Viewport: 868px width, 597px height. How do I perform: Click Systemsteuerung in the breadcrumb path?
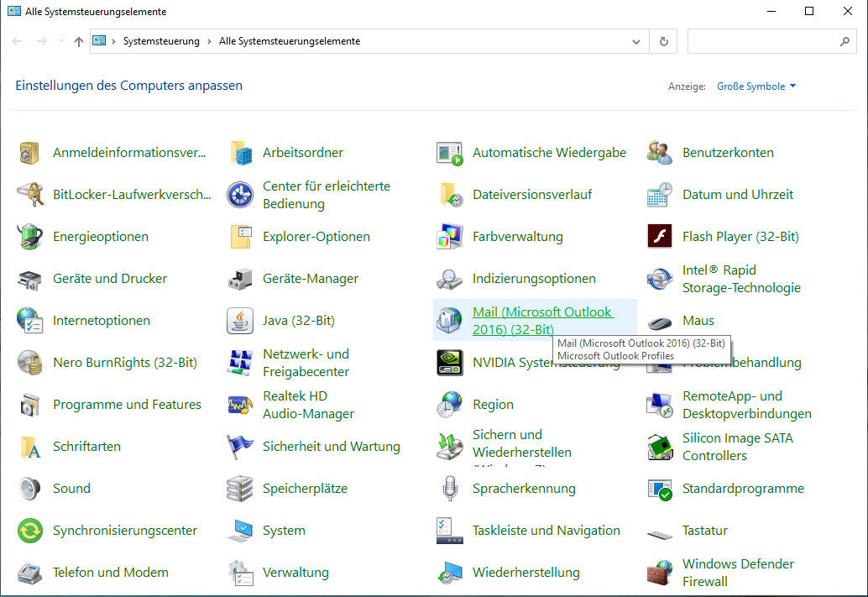[x=161, y=41]
